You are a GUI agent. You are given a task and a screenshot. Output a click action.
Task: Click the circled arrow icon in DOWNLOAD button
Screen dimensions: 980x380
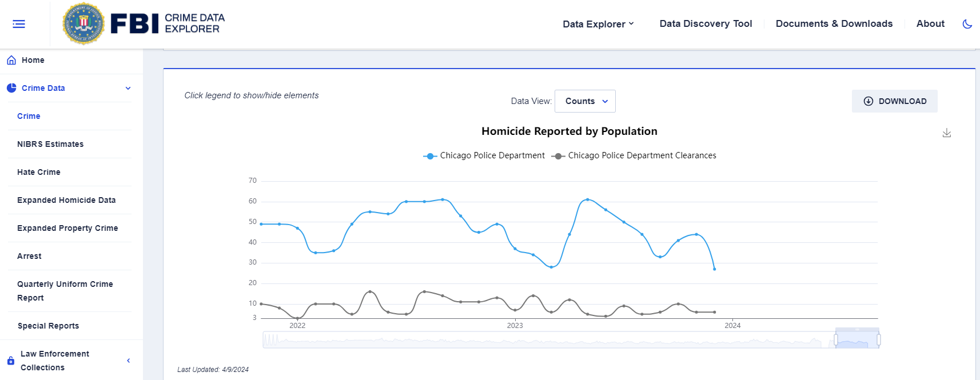point(869,101)
